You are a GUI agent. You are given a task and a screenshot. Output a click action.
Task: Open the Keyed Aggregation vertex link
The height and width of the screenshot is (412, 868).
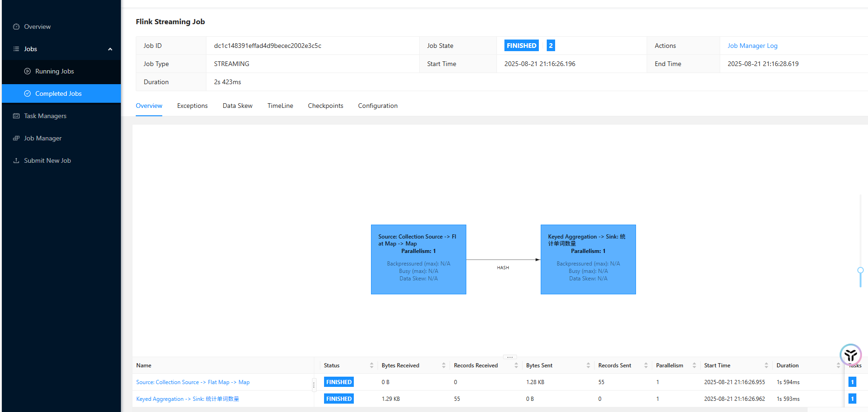pos(187,399)
